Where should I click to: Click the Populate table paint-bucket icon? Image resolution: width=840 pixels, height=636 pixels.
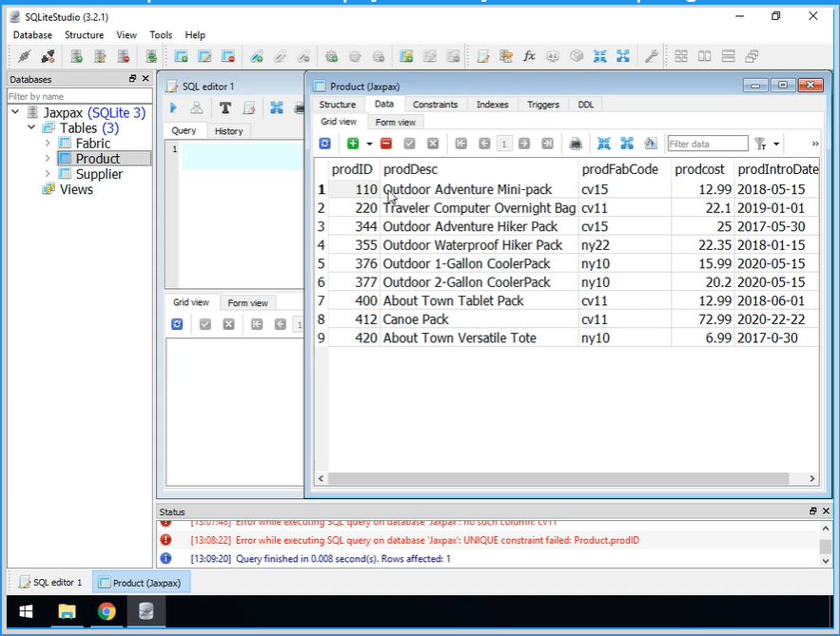tap(651, 144)
